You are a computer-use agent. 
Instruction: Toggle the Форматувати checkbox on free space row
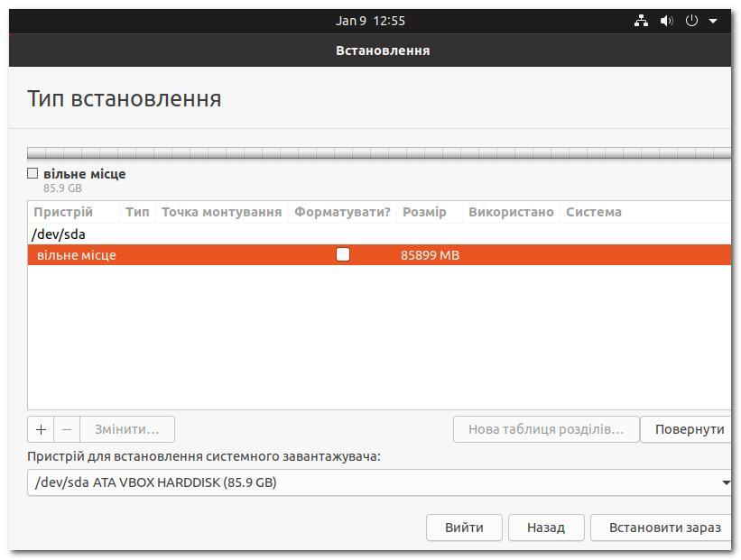(x=343, y=255)
